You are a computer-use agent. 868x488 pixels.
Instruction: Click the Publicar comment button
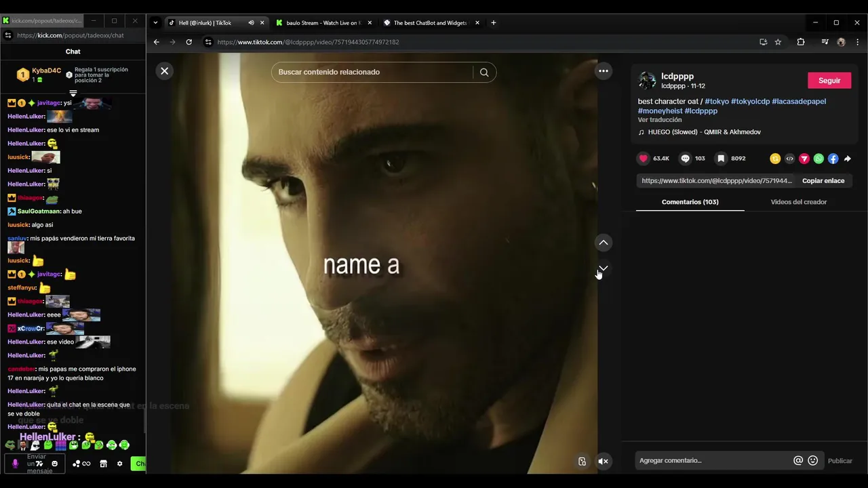point(840,461)
